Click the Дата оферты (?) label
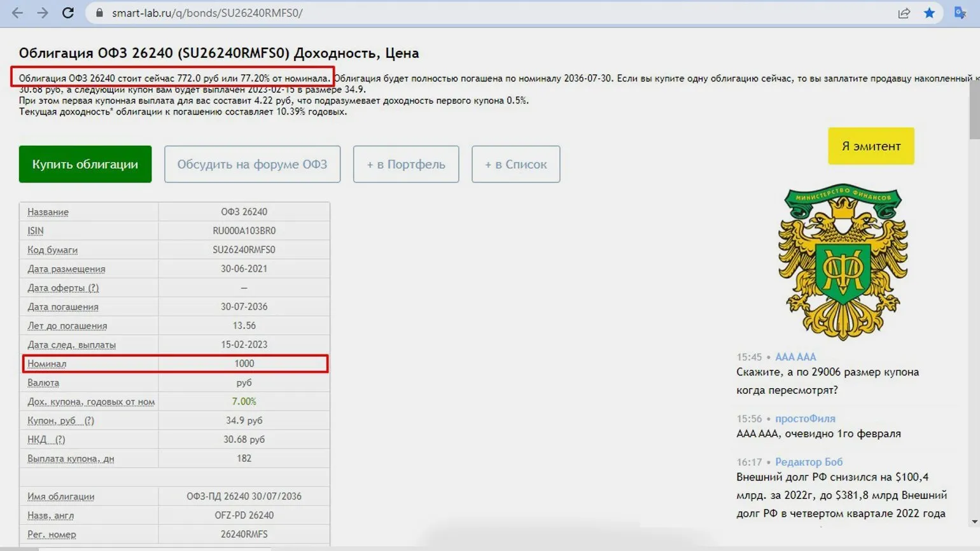 tap(63, 288)
